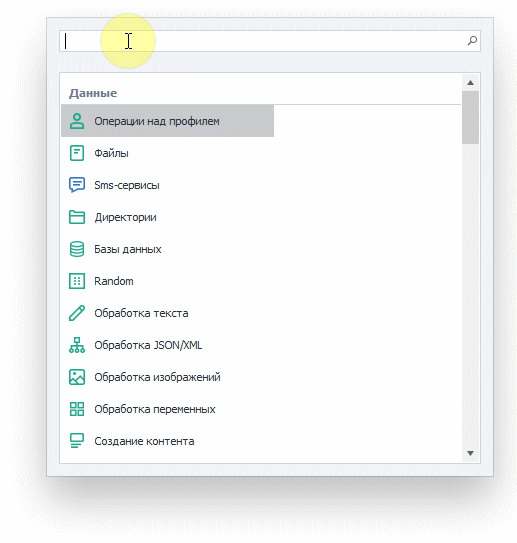Click the Директории folder icon

77,217
